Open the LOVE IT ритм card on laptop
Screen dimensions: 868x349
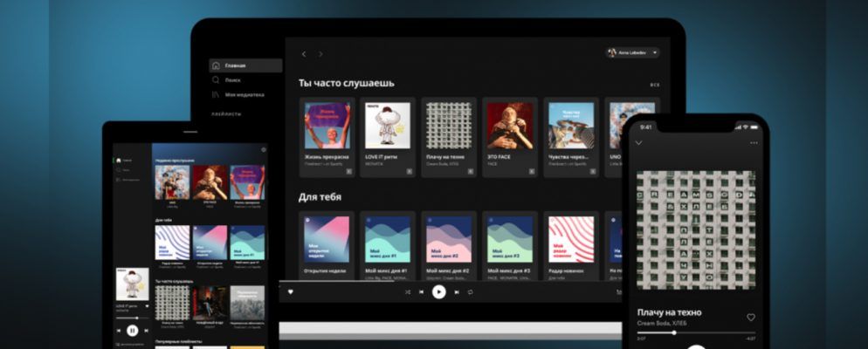388,137
